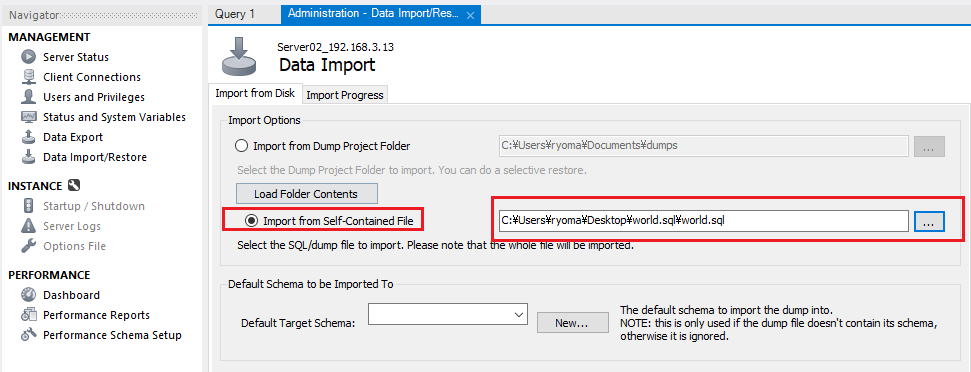Click the Client Connections icon
971x372 pixels.
(28, 77)
